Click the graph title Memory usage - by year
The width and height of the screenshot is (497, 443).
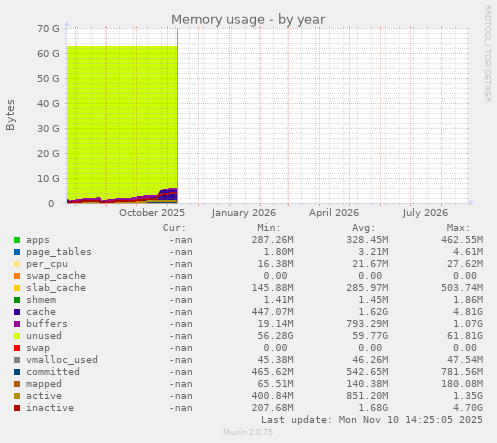point(248,20)
